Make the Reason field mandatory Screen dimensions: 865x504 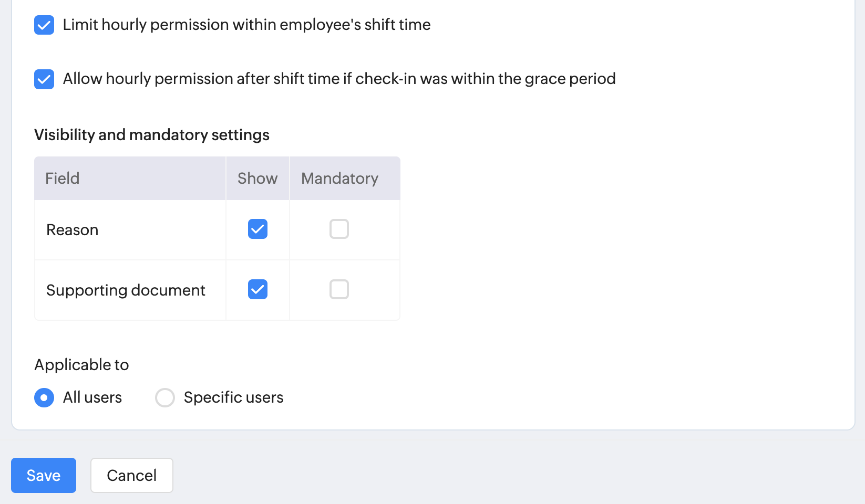click(339, 229)
